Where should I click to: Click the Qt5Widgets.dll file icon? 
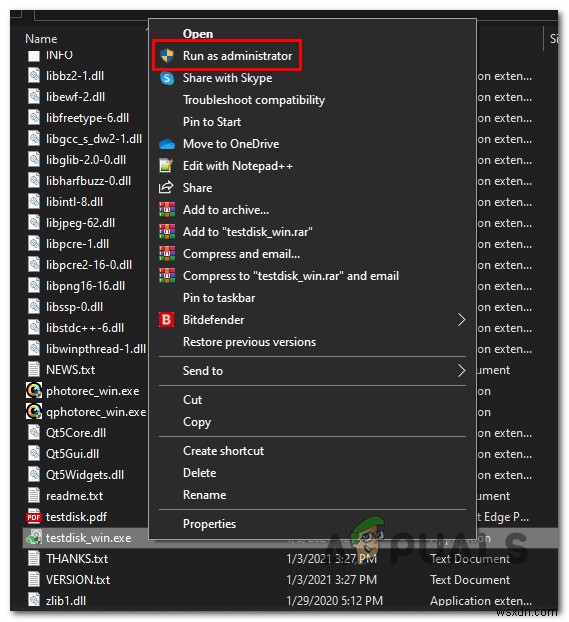(x=34, y=474)
